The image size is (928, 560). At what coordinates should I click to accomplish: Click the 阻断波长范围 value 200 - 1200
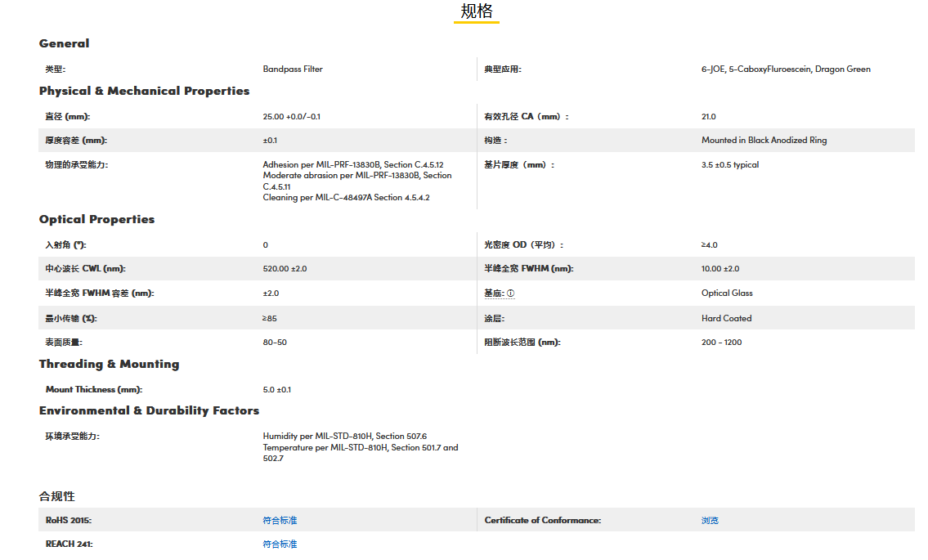click(x=721, y=343)
